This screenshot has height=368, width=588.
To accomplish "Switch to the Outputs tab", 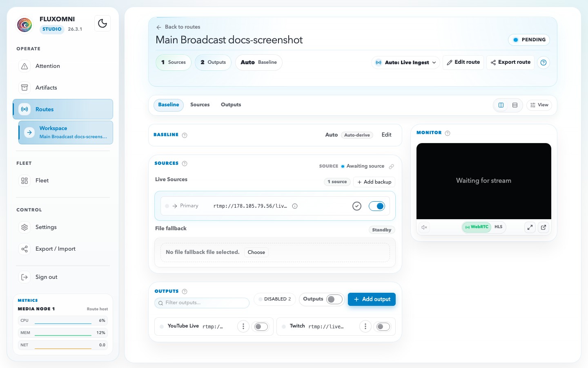I will pyautogui.click(x=231, y=105).
